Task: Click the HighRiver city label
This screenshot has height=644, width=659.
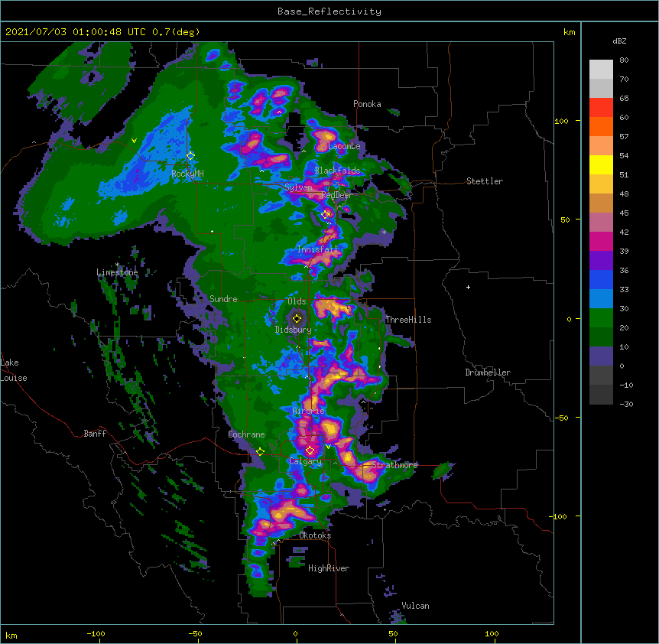Action: pos(329,568)
